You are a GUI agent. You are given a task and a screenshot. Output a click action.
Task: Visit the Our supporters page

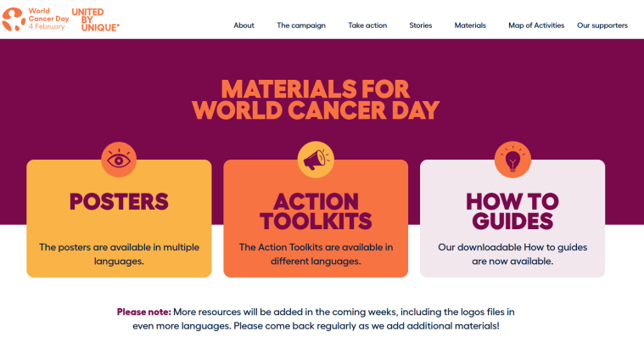[x=602, y=25]
